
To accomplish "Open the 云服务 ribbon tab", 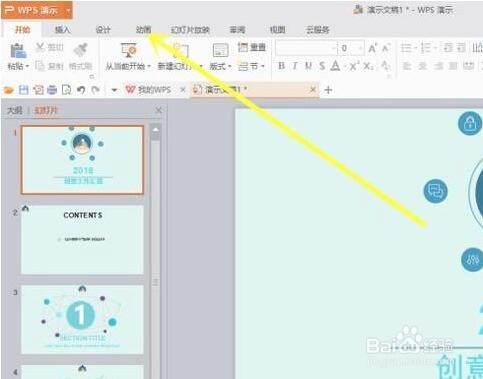I will (x=318, y=30).
